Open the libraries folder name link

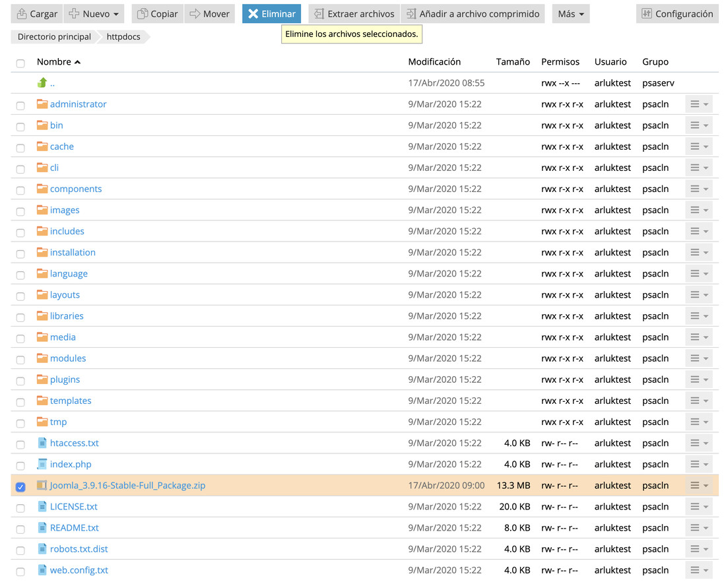click(x=67, y=315)
